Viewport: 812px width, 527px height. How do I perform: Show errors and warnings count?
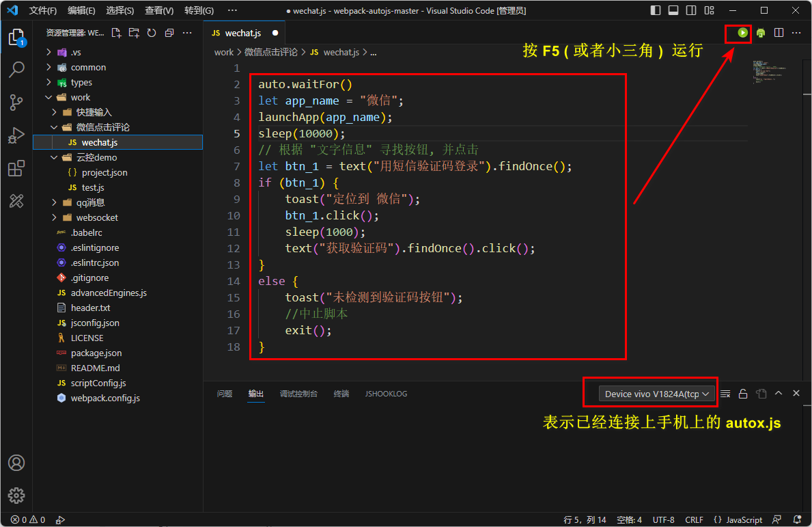click(28, 519)
